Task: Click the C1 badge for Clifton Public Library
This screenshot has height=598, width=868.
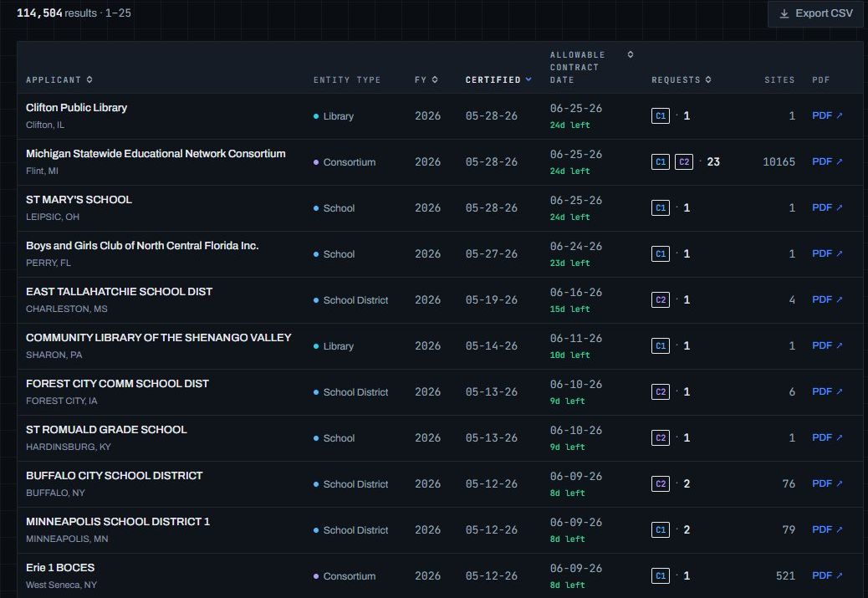Action: click(x=661, y=115)
